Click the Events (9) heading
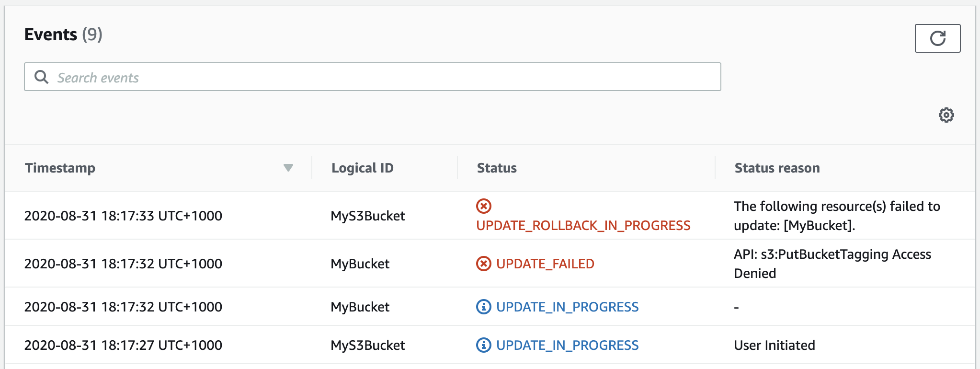Image resolution: width=980 pixels, height=369 pixels. [x=63, y=35]
